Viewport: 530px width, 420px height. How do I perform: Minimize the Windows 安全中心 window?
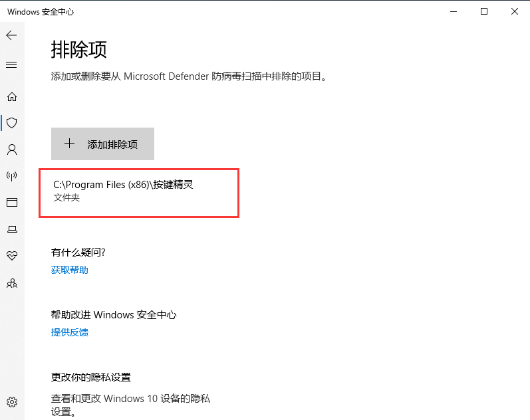pos(454,11)
